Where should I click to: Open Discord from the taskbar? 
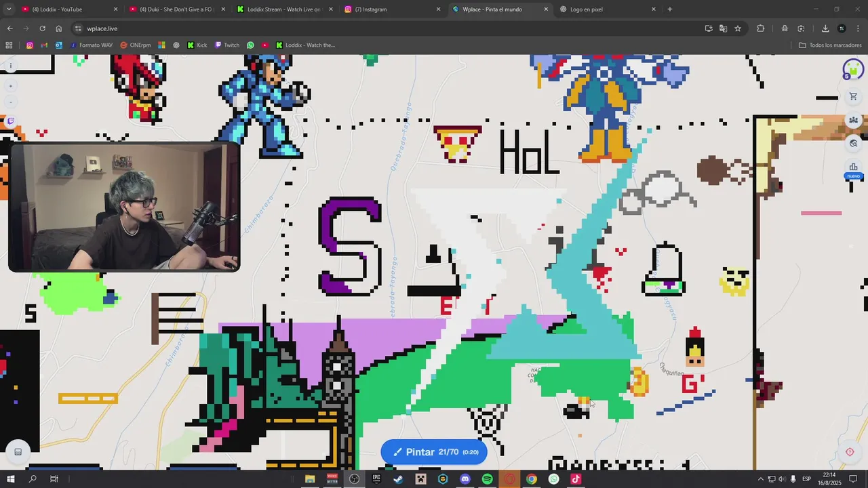tap(465, 479)
